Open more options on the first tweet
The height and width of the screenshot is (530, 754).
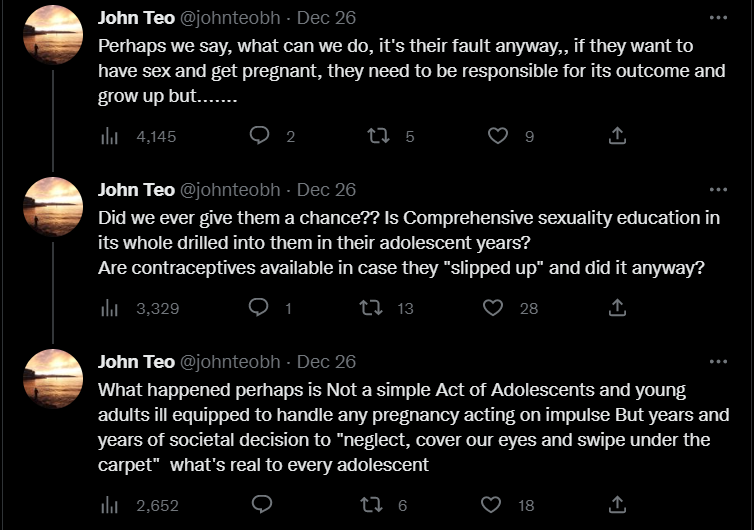[718, 18]
